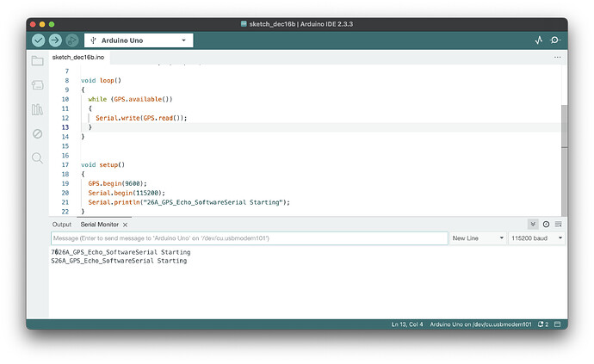Select the sketch_dec16b.ino editor tab
Viewport: 594px width, 364px height.
(78, 57)
